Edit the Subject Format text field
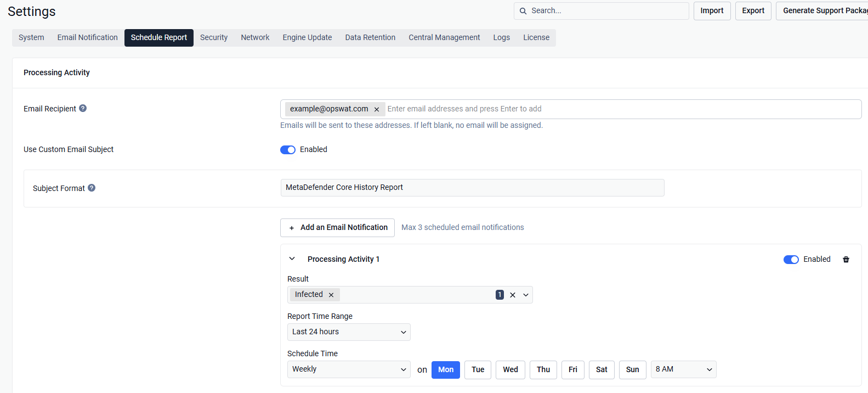 click(472, 188)
